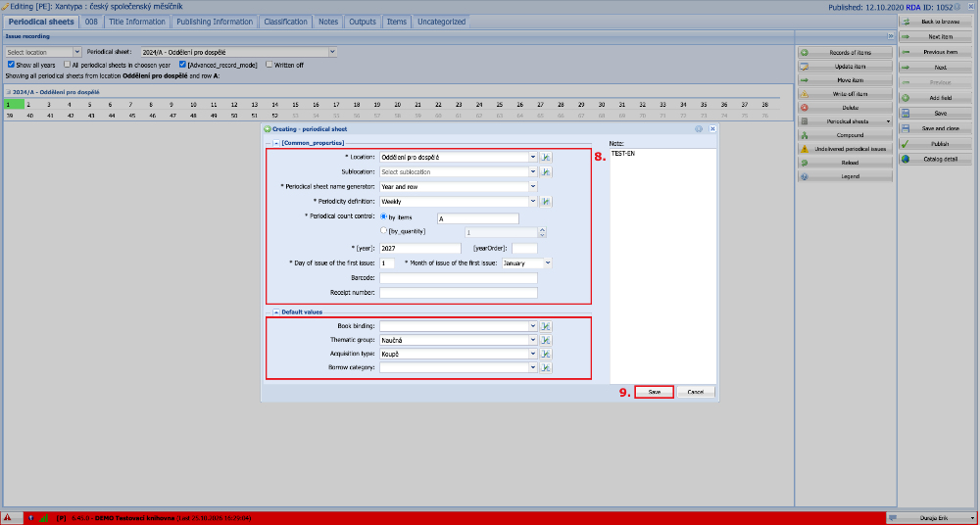Open the Acquisition type dropdown

(533, 354)
